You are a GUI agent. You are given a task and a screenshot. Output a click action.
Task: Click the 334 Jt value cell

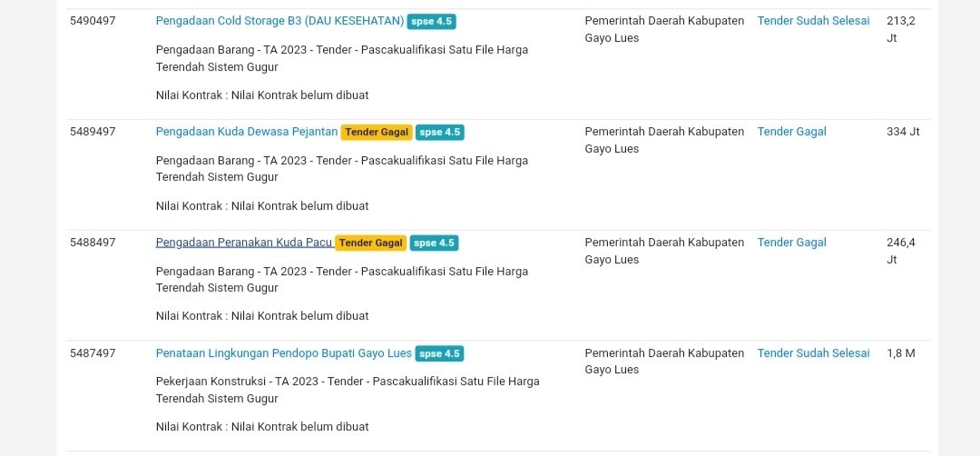903,132
